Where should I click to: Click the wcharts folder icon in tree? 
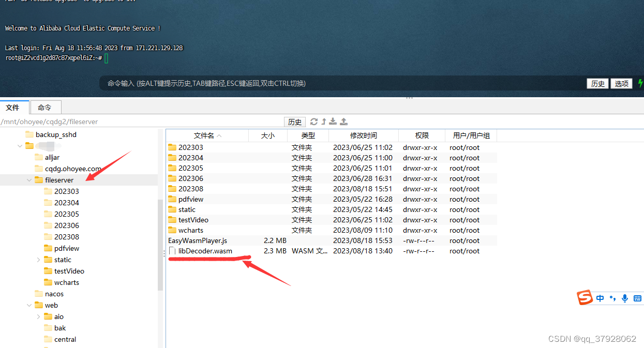pyautogui.click(x=48, y=282)
